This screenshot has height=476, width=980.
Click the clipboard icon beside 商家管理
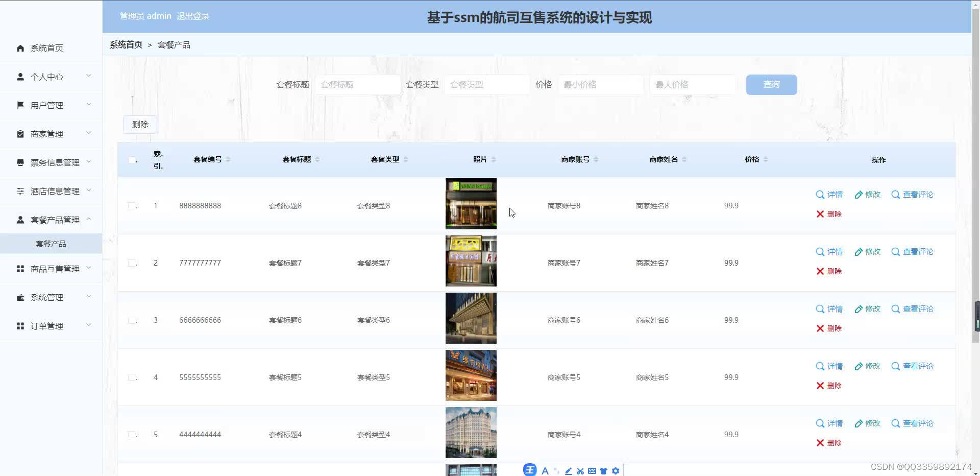20,134
